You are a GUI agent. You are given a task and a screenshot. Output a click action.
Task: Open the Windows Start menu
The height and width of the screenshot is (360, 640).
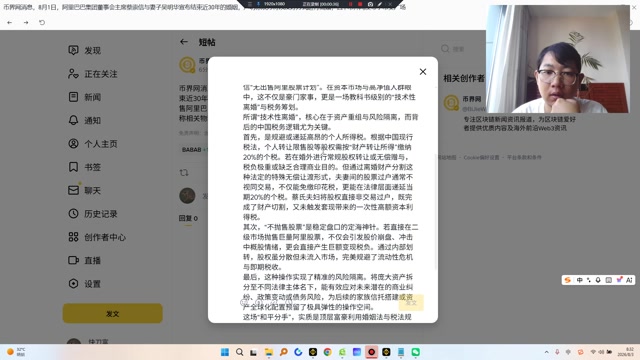point(225,352)
